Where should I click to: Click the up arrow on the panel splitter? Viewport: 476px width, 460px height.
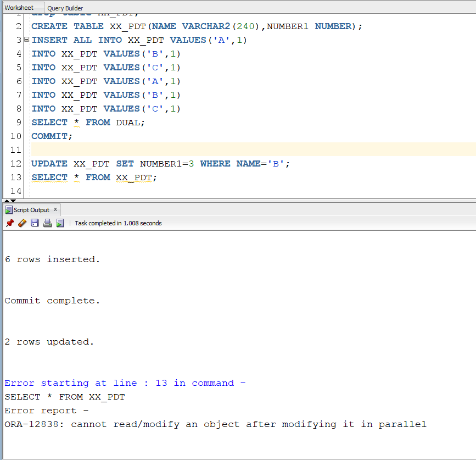pyautogui.click(x=6, y=201)
